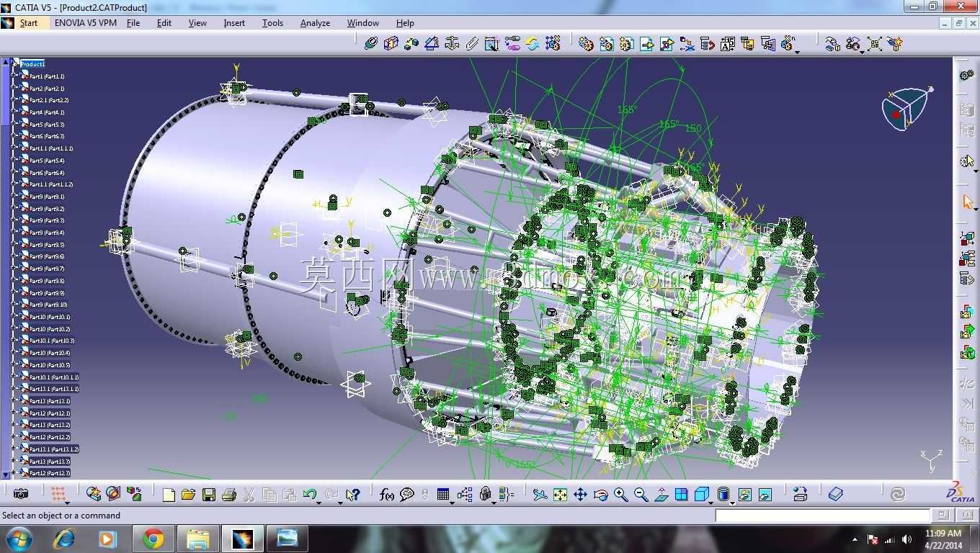The width and height of the screenshot is (980, 553).
Task: Select the Angle Constraint tool
Action: (431, 44)
